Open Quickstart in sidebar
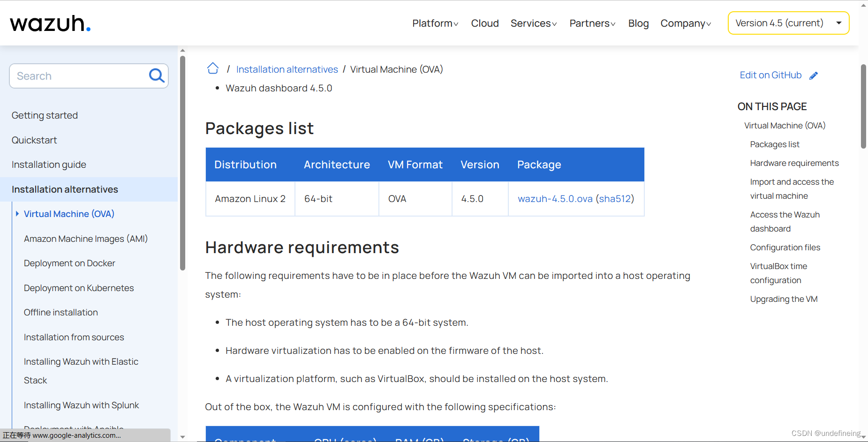Screen dimensions: 868x442 [x=34, y=140]
